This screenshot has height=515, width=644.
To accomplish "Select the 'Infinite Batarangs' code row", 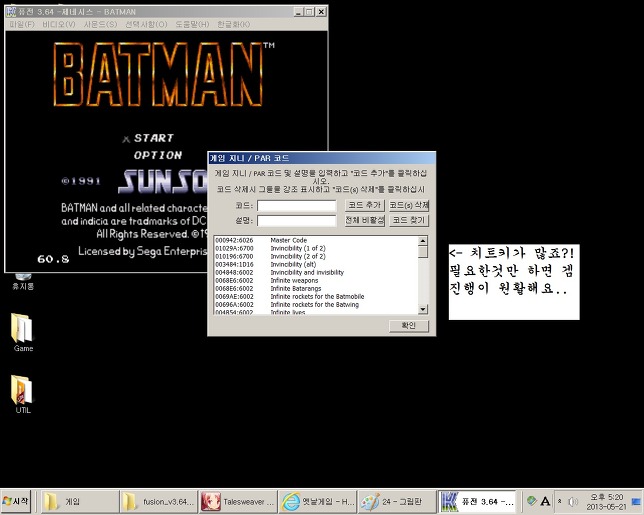I will click(316, 288).
